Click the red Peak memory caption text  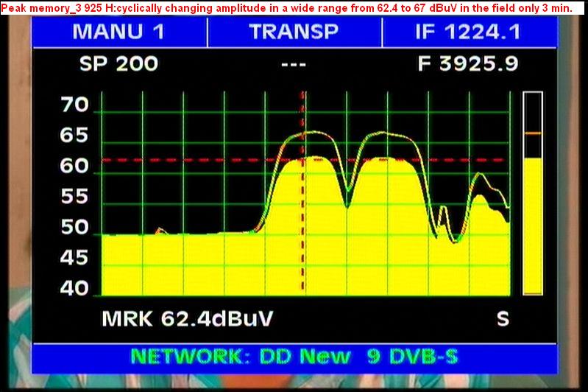[287, 6]
